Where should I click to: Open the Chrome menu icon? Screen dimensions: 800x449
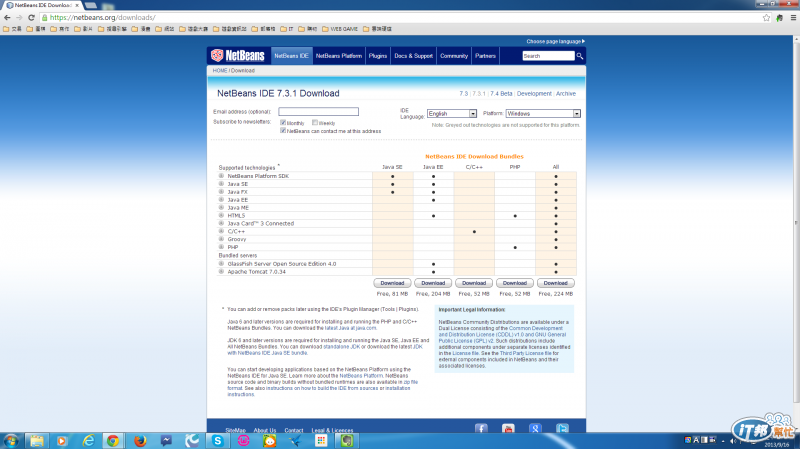click(793, 17)
